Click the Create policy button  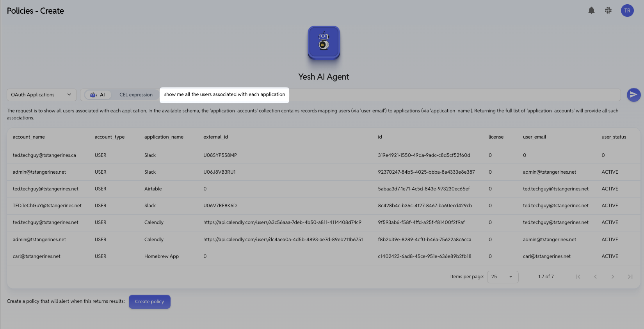click(x=149, y=302)
